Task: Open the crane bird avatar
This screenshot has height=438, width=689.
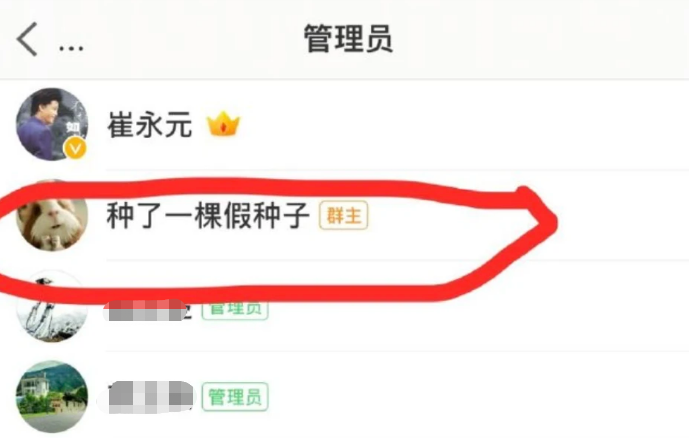Action: pos(52,306)
